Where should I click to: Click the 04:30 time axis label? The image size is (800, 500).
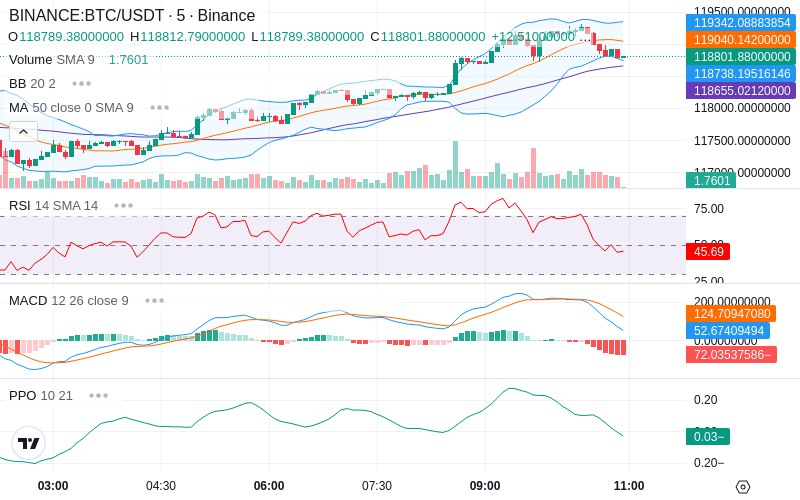161,485
